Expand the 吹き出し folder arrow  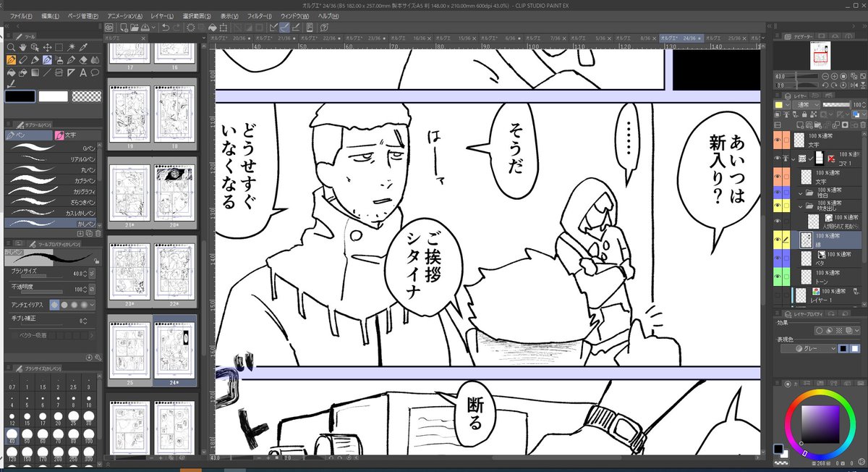coord(801,206)
